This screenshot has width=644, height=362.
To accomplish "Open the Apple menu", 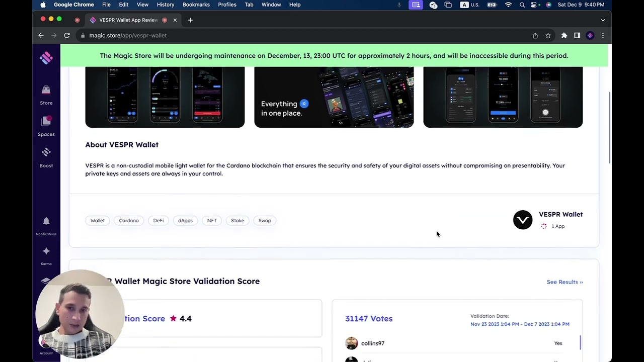I will [x=43, y=5].
